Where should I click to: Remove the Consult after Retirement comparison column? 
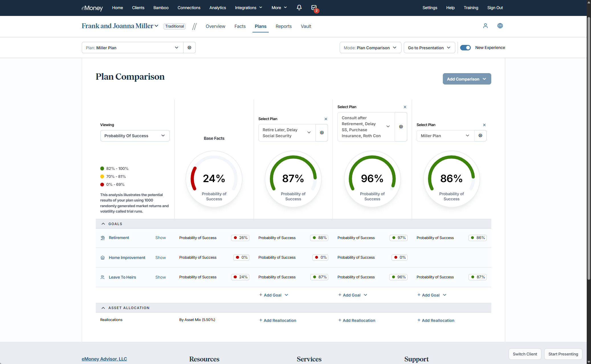pyautogui.click(x=405, y=107)
